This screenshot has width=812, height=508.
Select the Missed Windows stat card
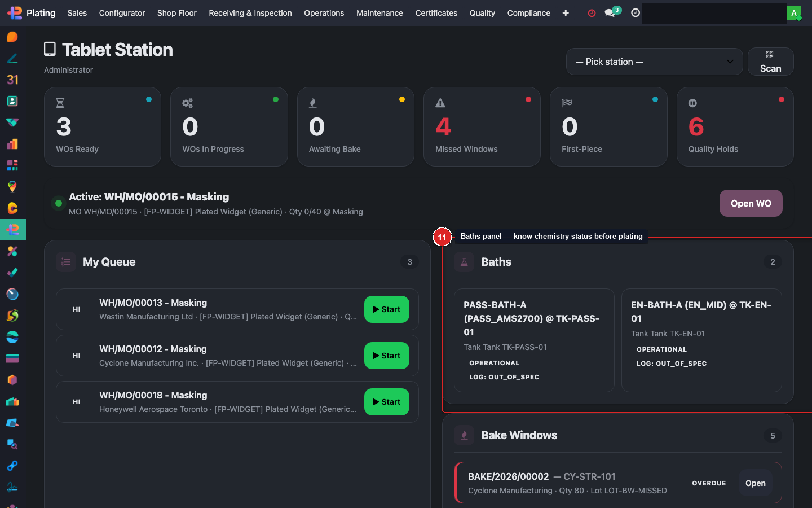point(482,127)
